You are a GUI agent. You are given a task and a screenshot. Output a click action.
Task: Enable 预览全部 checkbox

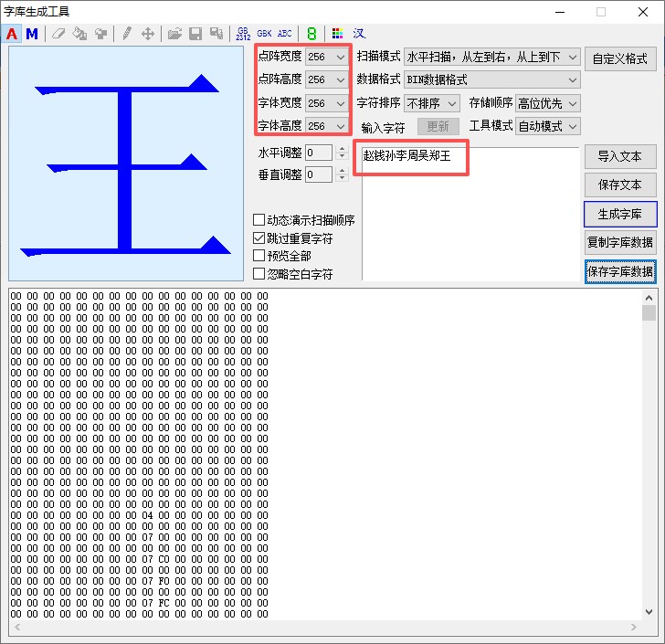click(259, 256)
